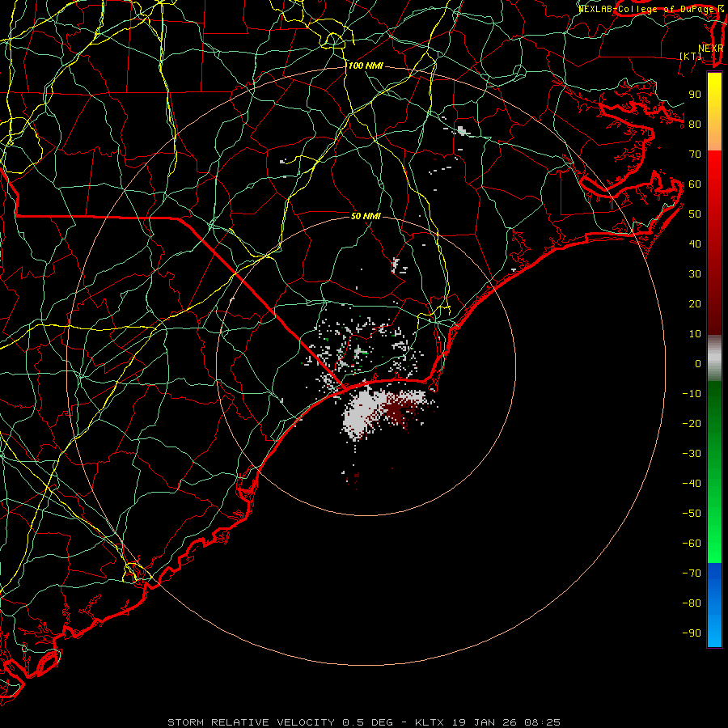The image size is (728, 728).
Task: Pick the 40 label on the color scale
Action: click(x=695, y=244)
